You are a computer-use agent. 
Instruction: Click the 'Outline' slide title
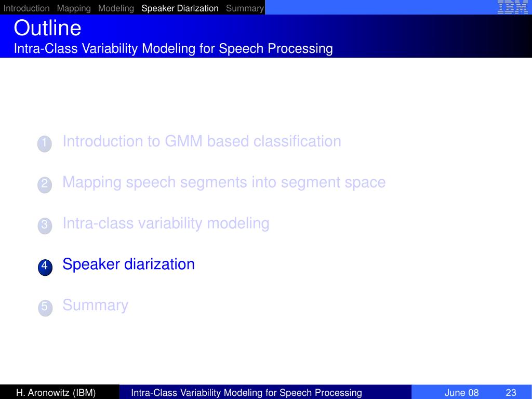(47, 28)
